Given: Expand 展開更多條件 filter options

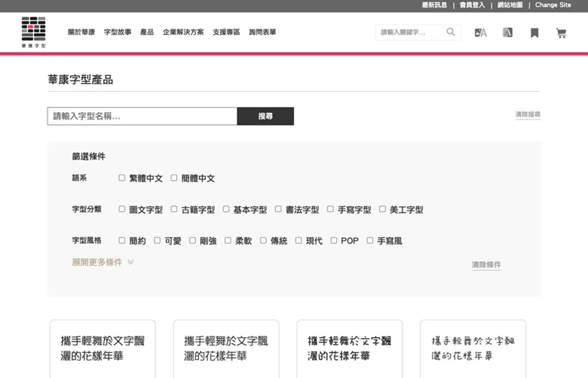Looking at the screenshot, I should 103,262.
